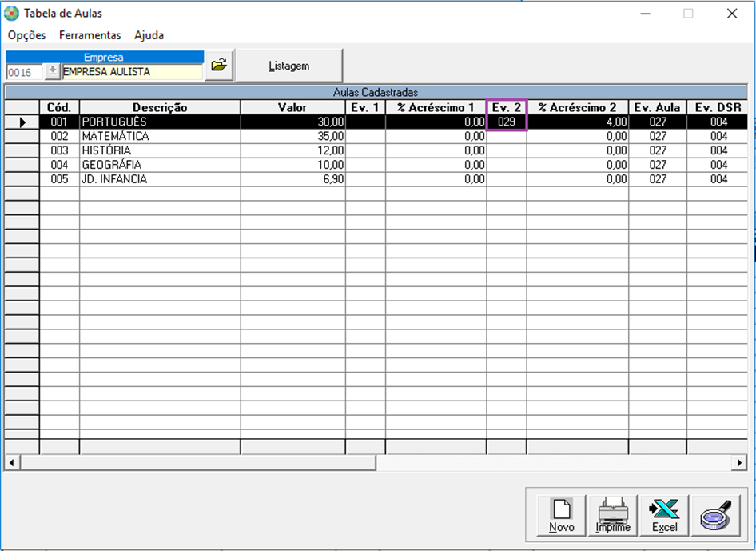
Task: Click the Ev. 2 cell 029
Action: (x=507, y=122)
